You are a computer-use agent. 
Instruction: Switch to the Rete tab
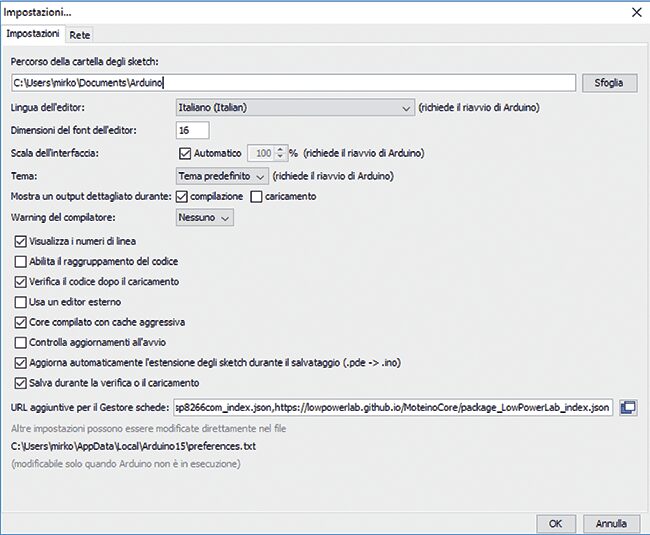pyautogui.click(x=80, y=35)
